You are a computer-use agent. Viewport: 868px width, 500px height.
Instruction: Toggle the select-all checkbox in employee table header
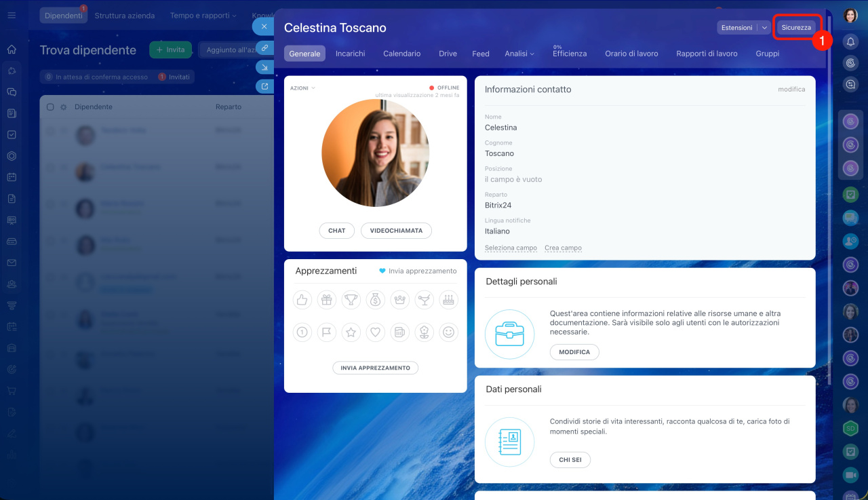[50, 107]
